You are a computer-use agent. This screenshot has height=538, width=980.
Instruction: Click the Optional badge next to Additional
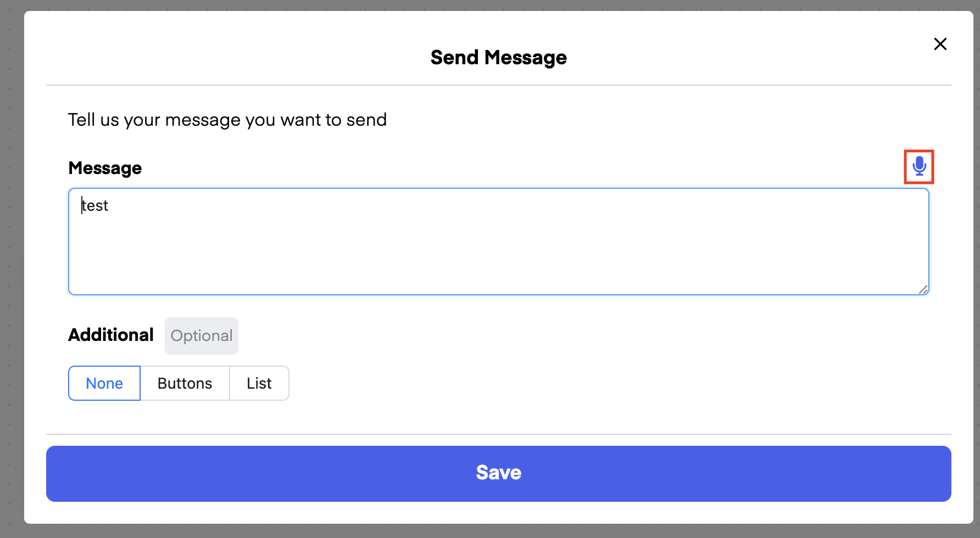[x=201, y=336]
